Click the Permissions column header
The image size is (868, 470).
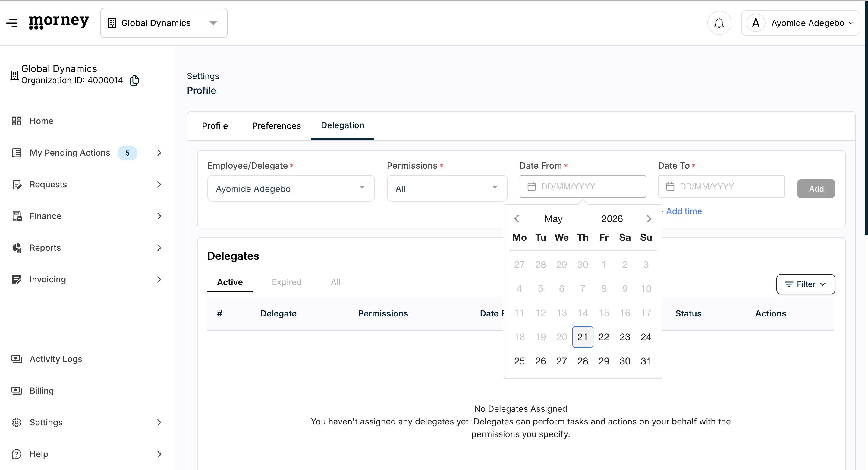pos(383,313)
